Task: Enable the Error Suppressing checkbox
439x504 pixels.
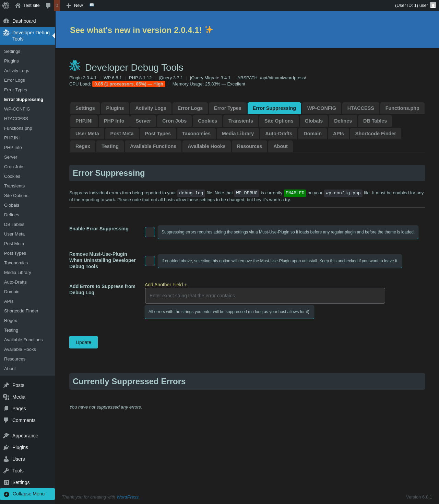Action: pyautogui.click(x=150, y=232)
